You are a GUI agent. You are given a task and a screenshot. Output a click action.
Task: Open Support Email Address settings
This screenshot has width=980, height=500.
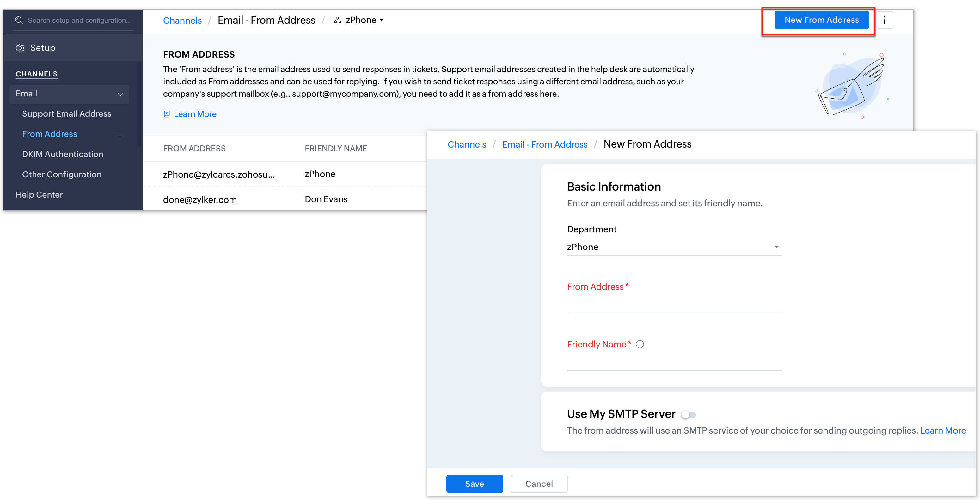tap(67, 114)
